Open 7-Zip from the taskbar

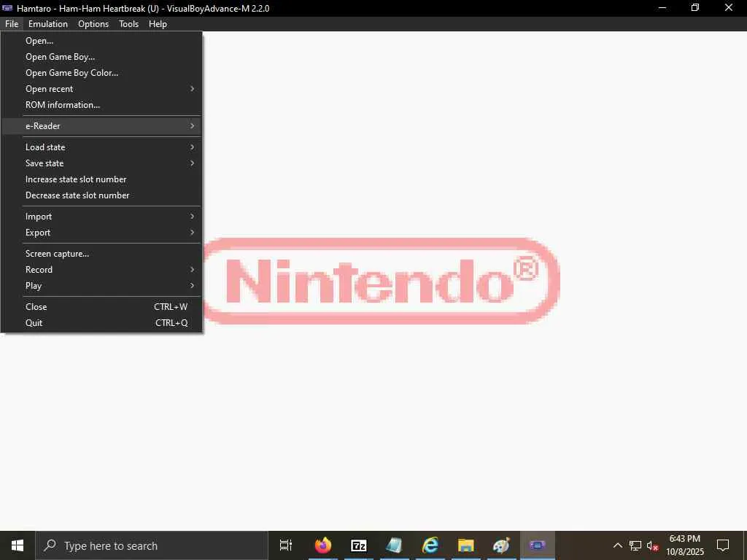(359, 545)
